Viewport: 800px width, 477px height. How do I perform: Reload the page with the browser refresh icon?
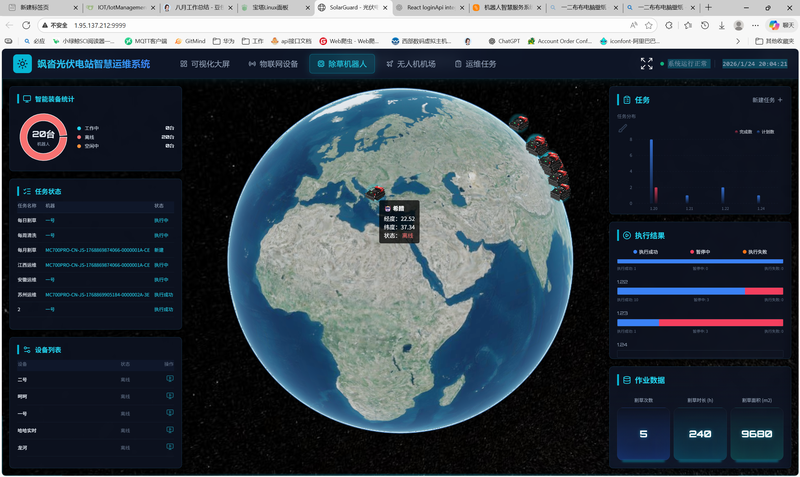click(26, 25)
